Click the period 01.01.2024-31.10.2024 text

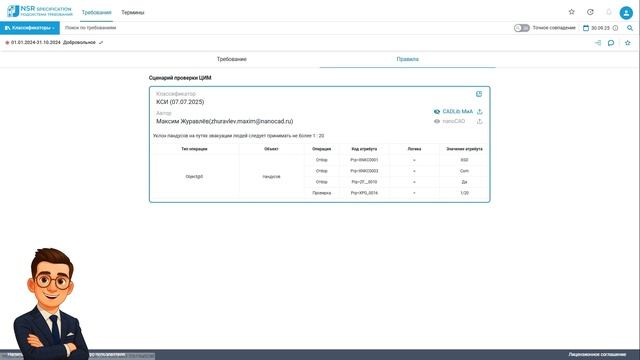(36, 42)
